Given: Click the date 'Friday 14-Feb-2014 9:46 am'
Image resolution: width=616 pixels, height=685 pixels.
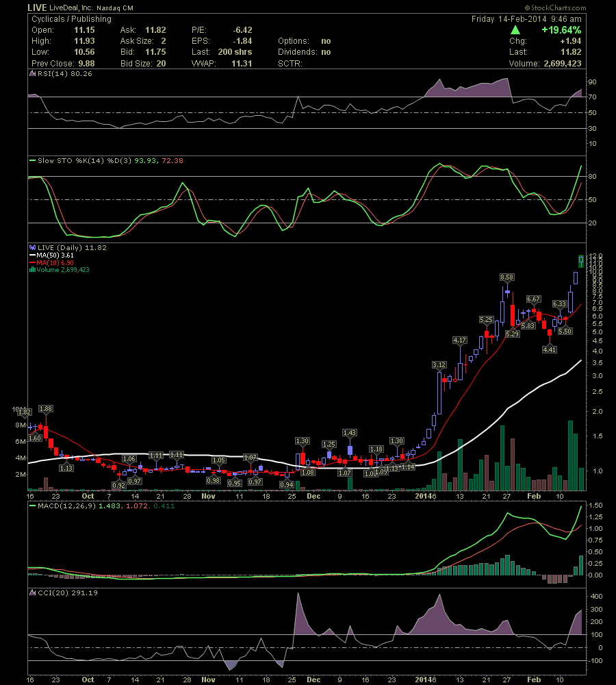Looking at the screenshot, I should [x=526, y=18].
